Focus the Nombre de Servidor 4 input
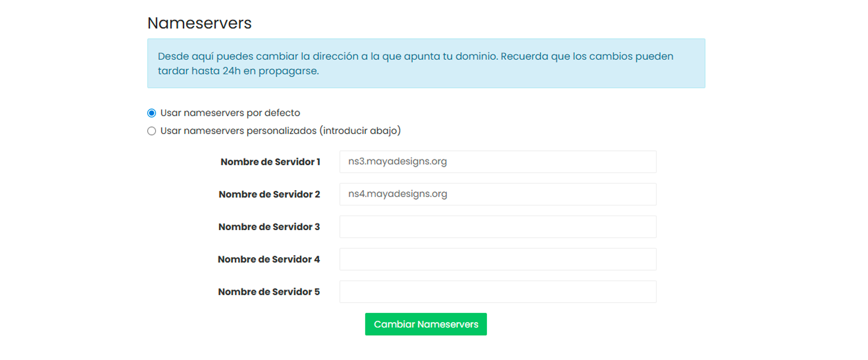Viewport: 868px width, 360px height. point(497,260)
